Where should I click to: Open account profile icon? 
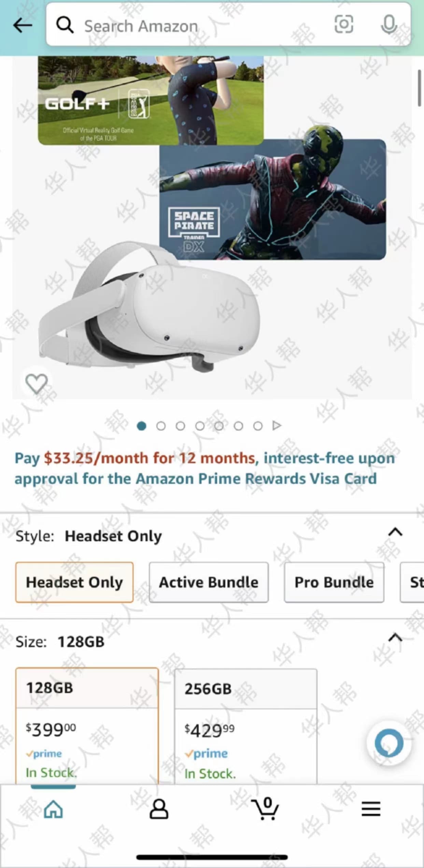pyautogui.click(x=159, y=809)
